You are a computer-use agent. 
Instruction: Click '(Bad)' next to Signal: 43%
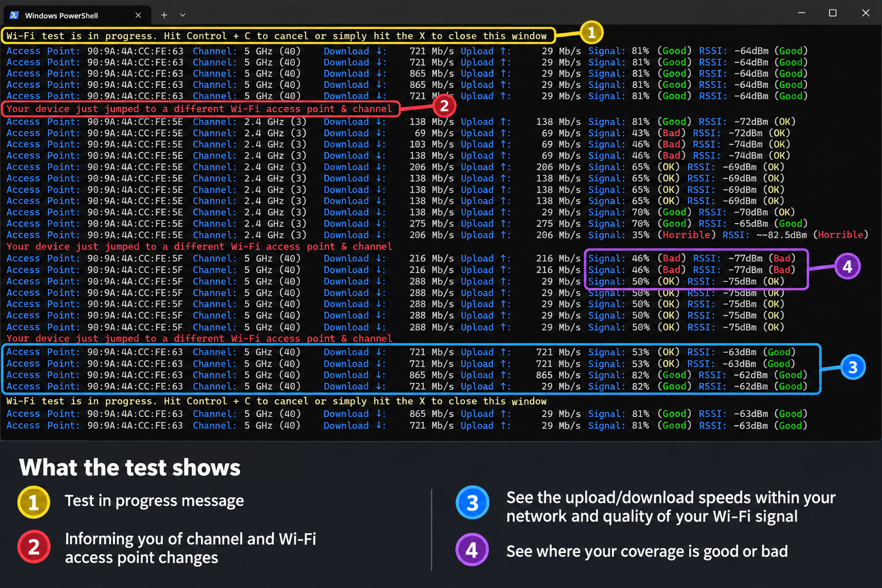pos(672,133)
